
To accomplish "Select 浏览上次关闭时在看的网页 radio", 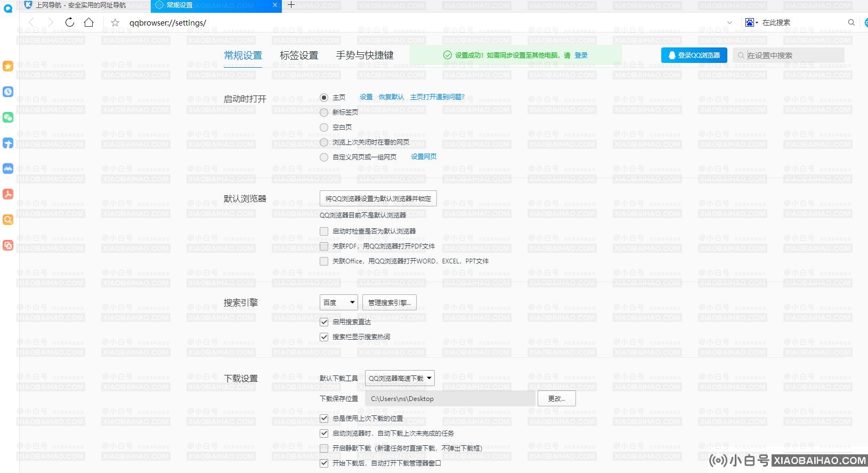I will 324,142.
